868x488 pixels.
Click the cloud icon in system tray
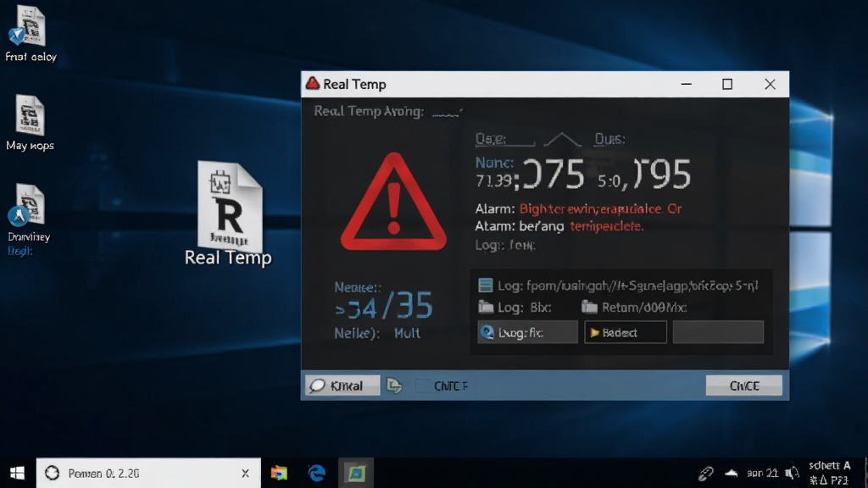point(732,473)
